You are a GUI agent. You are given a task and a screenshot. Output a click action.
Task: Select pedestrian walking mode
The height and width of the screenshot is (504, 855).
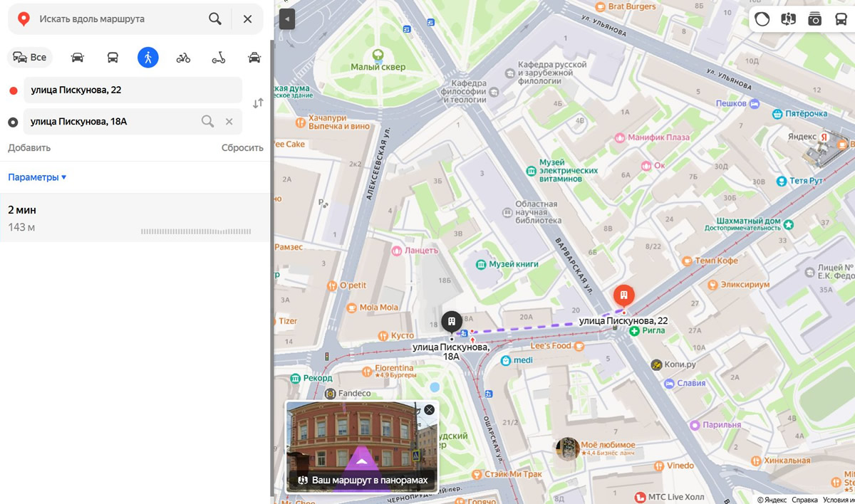click(148, 58)
